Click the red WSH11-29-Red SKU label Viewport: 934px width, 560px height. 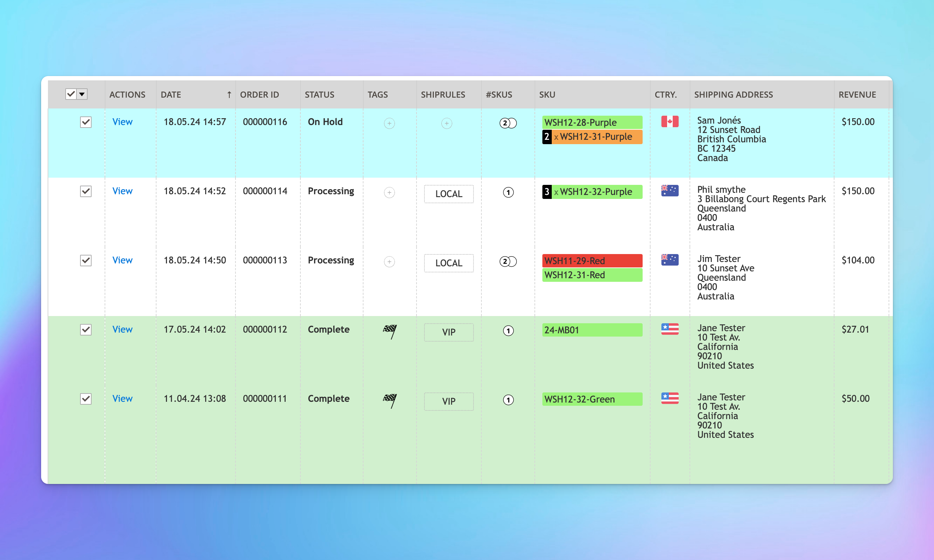coord(592,261)
